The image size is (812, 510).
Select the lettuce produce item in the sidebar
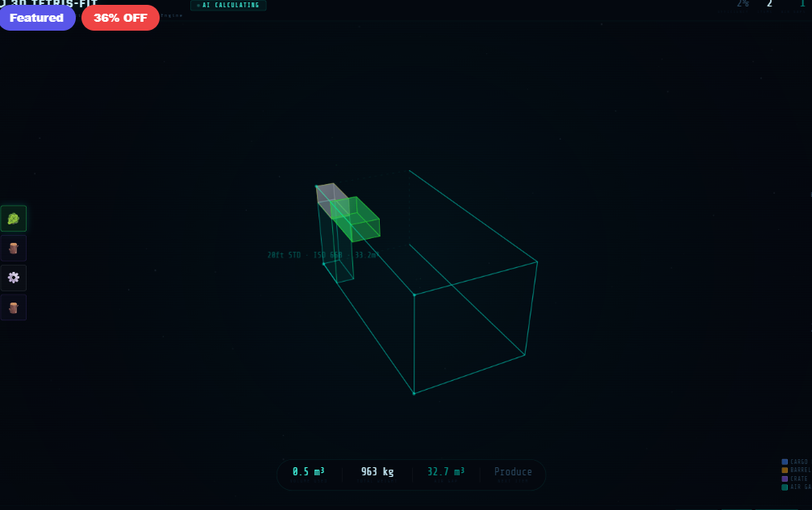point(13,218)
